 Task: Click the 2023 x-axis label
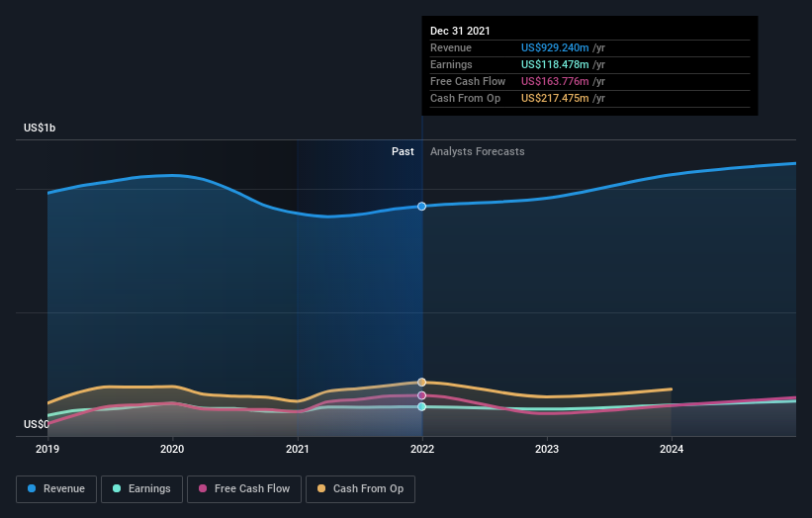pyautogui.click(x=547, y=449)
